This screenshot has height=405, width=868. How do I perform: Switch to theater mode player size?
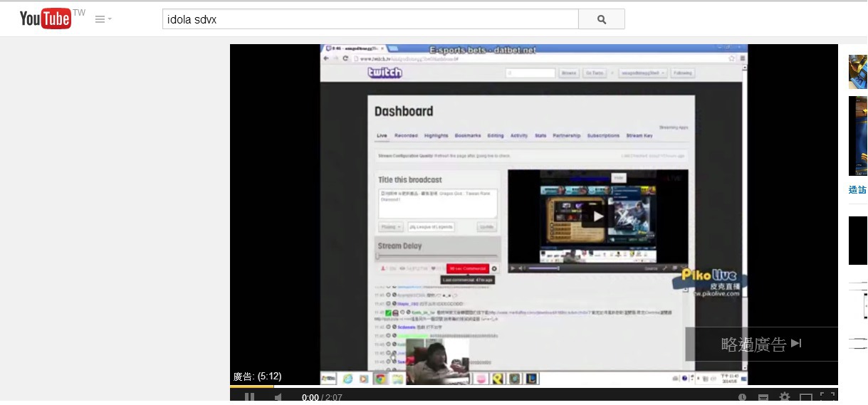point(806,397)
